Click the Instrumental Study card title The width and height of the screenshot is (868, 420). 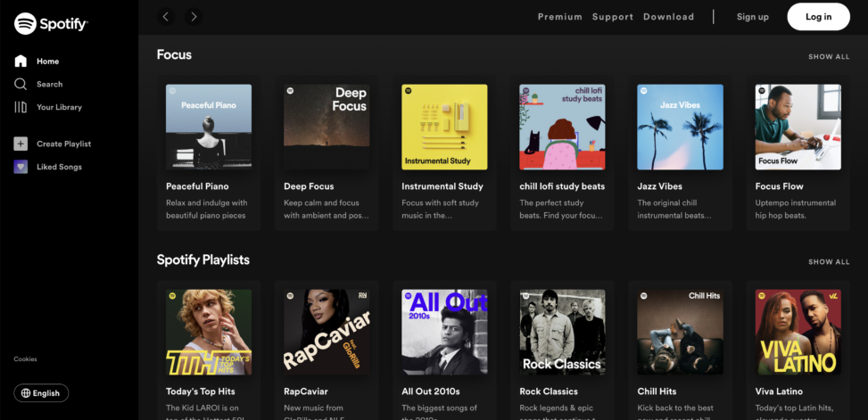(442, 186)
